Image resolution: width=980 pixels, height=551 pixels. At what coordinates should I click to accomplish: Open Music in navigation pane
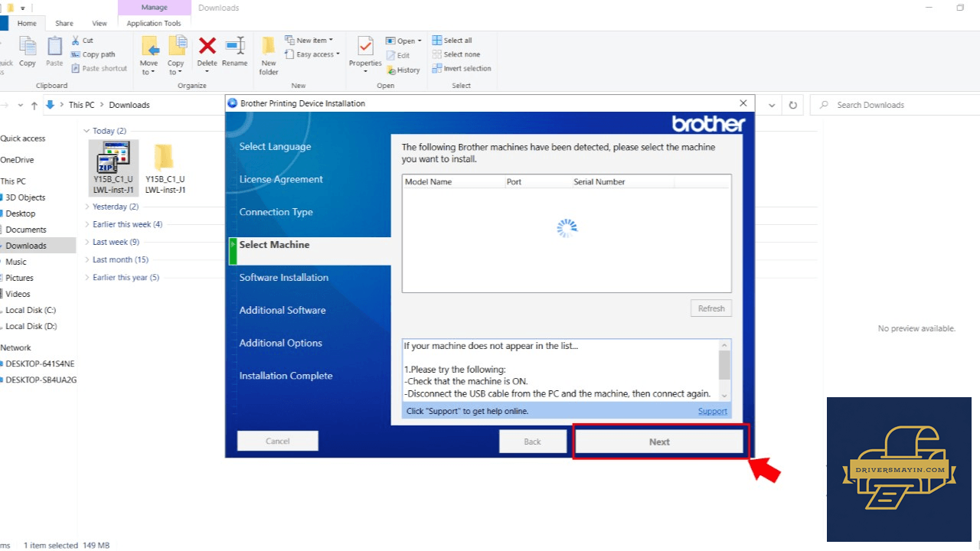[x=16, y=262]
